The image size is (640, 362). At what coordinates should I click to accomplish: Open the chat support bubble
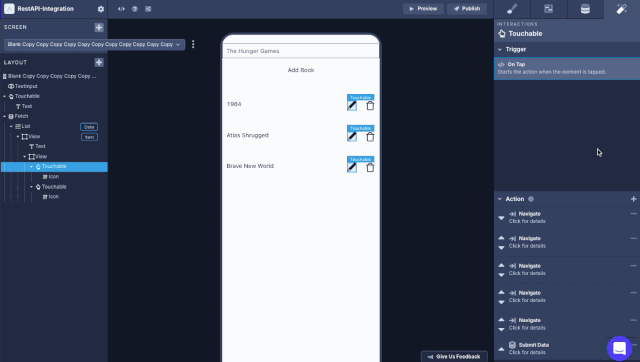tap(619, 348)
